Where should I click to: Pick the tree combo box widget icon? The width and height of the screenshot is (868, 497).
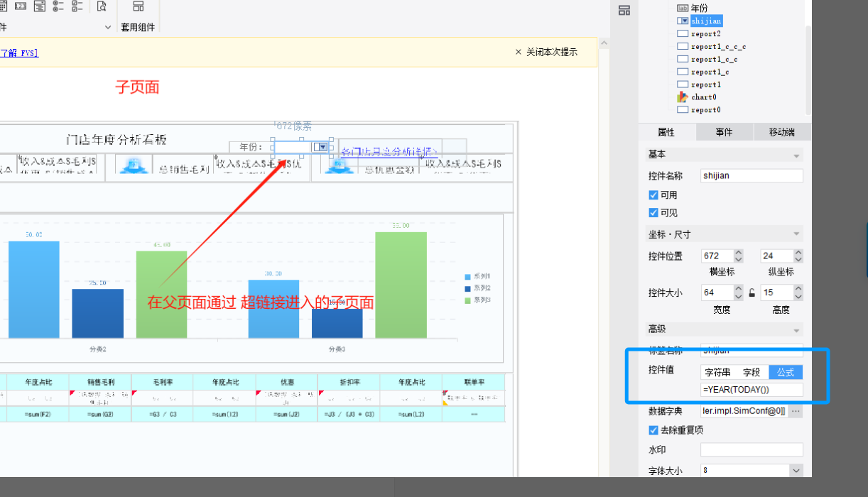pos(39,6)
